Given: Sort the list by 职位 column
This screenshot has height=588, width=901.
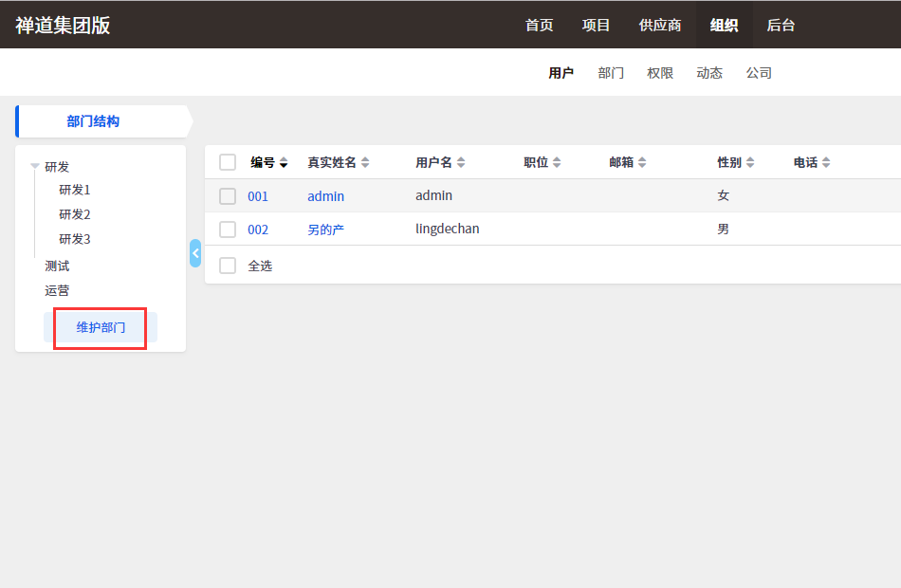Looking at the screenshot, I should click(557, 163).
